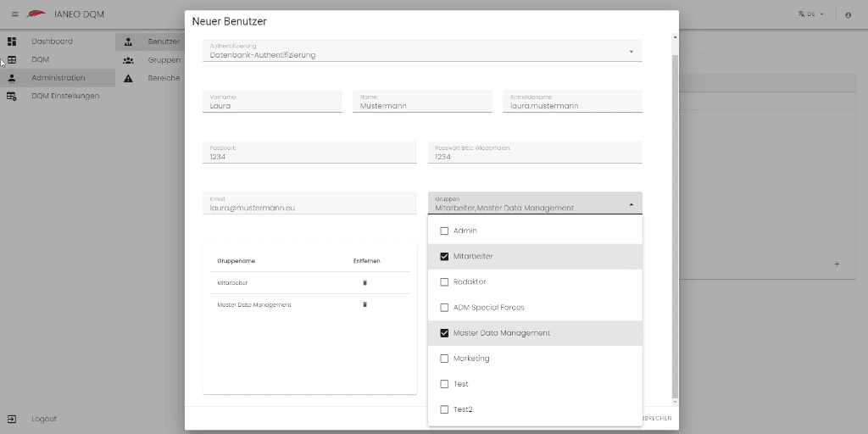Click the Logout icon

[12, 419]
